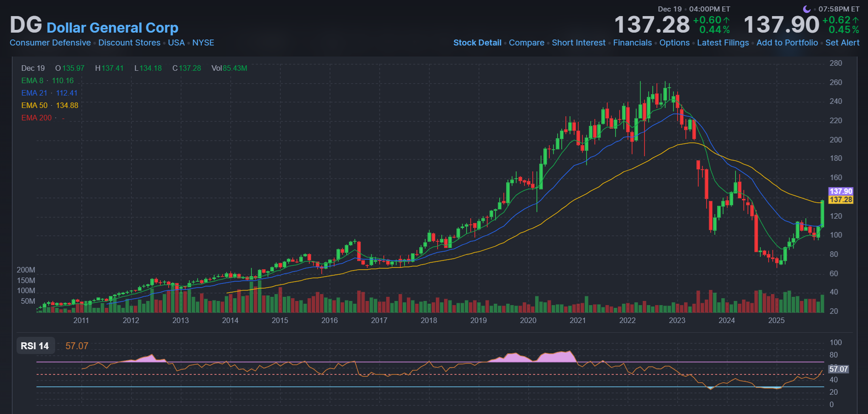Screen dimensions: 868x414
Task: Click the closing price 137.28 in header
Action: point(652,25)
